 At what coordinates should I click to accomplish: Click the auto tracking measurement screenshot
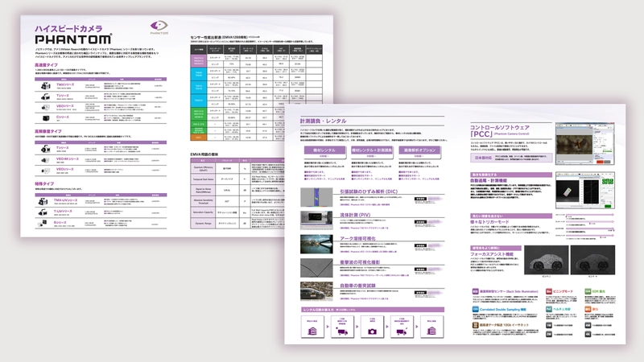coord(585,191)
